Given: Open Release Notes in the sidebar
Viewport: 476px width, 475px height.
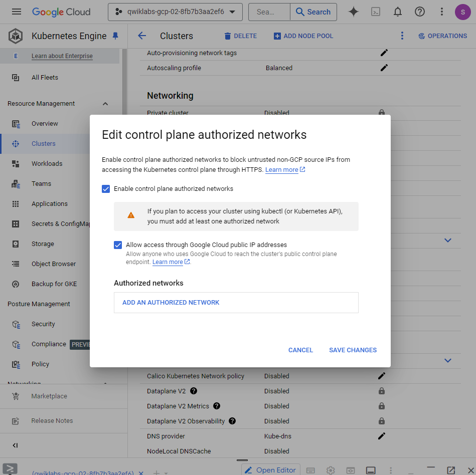Looking at the screenshot, I should pyautogui.click(x=52, y=421).
